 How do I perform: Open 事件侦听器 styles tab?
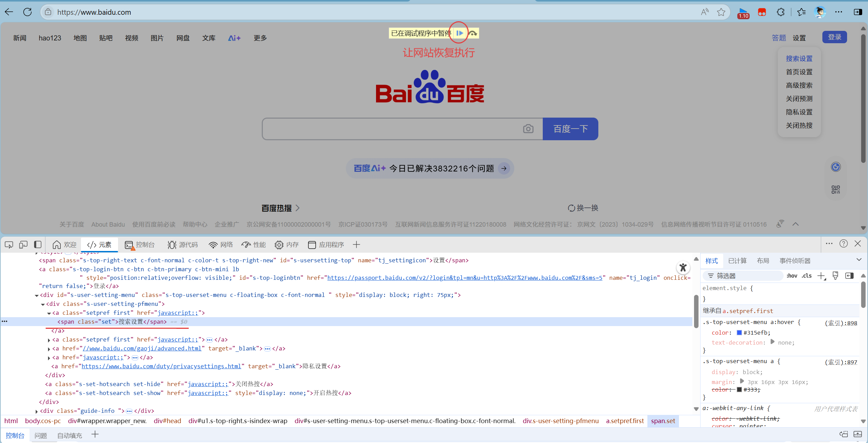pyautogui.click(x=795, y=261)
